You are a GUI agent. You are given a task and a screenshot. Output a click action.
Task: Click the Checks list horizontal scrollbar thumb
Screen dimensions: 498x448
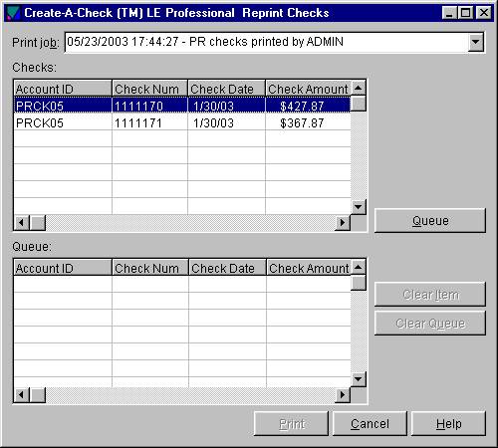pyautogui.click(x=38, y=222)
